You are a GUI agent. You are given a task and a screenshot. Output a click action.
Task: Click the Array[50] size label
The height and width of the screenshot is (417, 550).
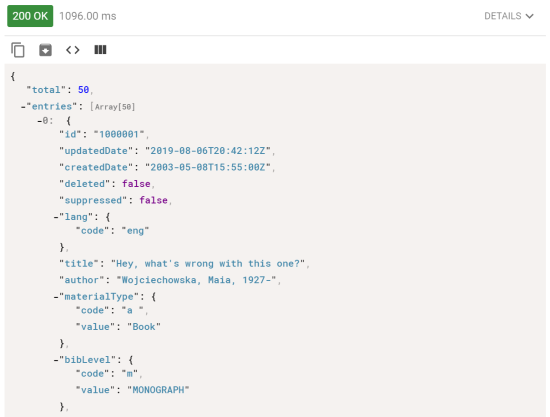pyautogui.click(x=113, y=107)
